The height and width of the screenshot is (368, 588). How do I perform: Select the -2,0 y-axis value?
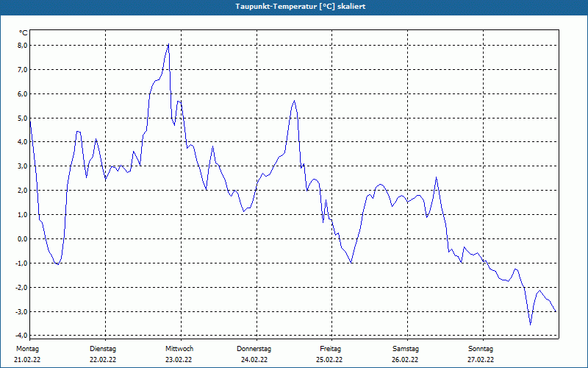(22, 287)
